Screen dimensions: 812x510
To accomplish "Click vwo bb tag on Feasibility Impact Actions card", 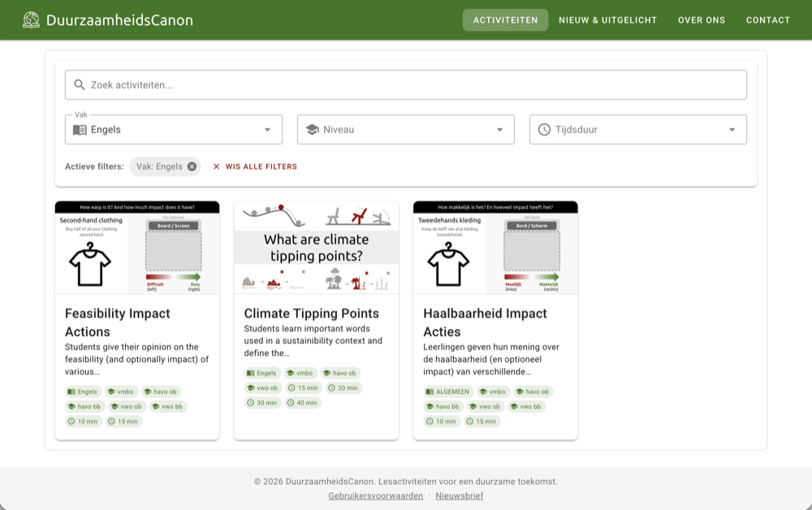I will [166, 406].
